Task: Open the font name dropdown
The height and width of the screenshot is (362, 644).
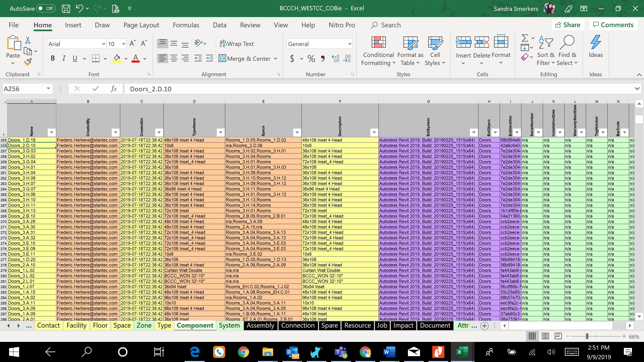Action: tap(103, 44)
